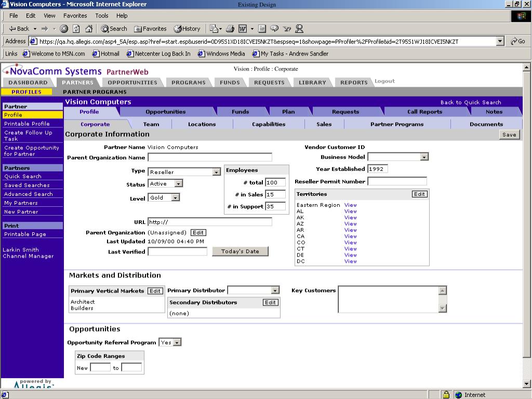Open the Status dropdown showing Active

coord(179,183)
